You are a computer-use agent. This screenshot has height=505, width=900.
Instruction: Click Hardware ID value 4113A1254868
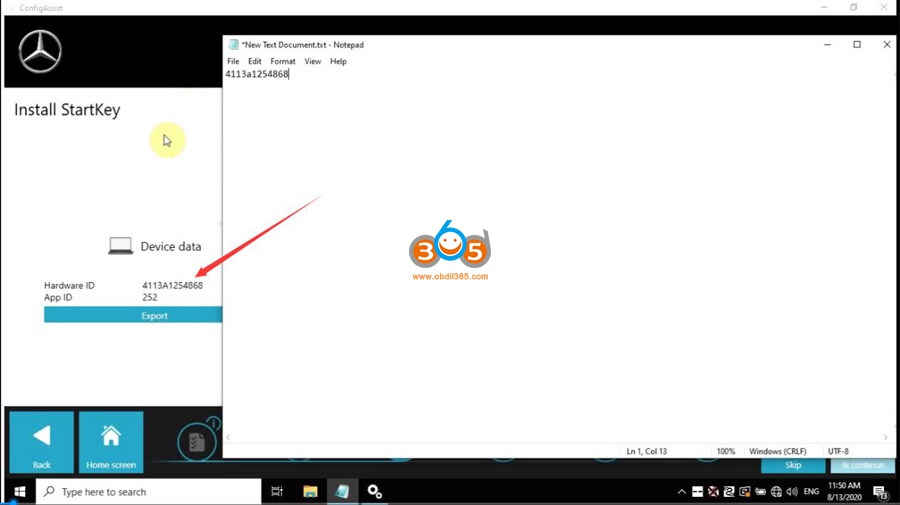pos(172,285)
